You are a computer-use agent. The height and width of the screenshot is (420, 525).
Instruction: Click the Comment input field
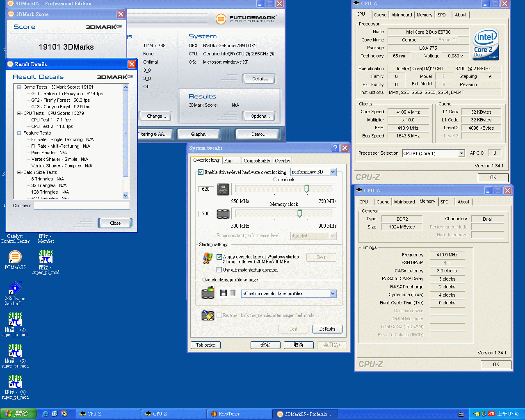82,205
